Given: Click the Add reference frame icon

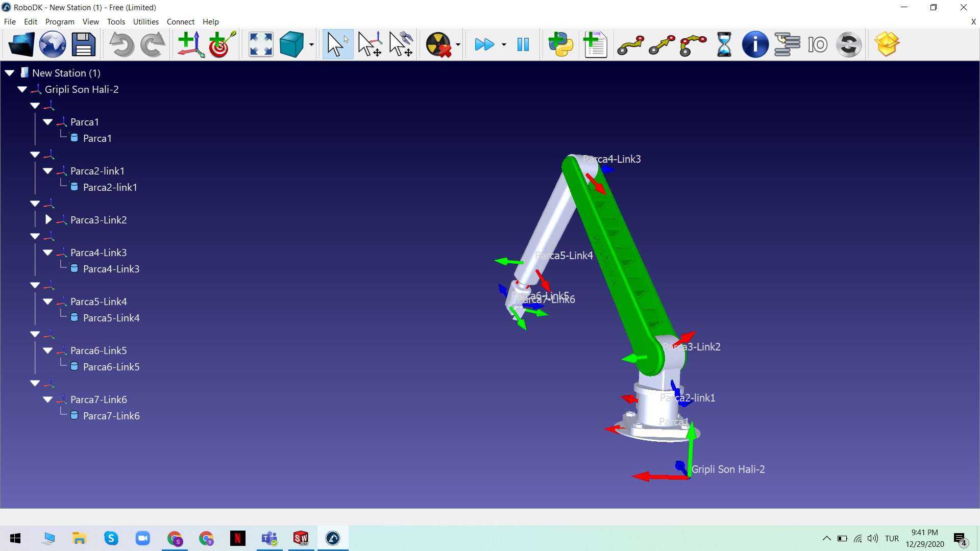Looking at the screenshot, I should [190, 44].
